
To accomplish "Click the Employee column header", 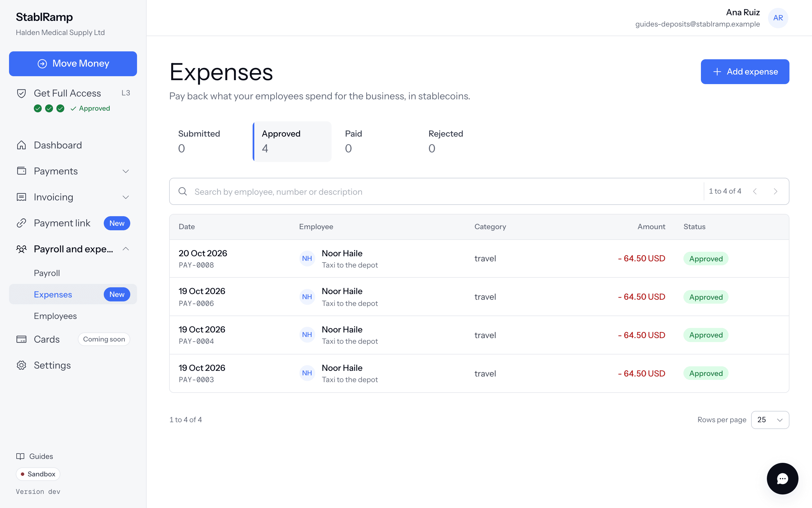I will 316,227.
